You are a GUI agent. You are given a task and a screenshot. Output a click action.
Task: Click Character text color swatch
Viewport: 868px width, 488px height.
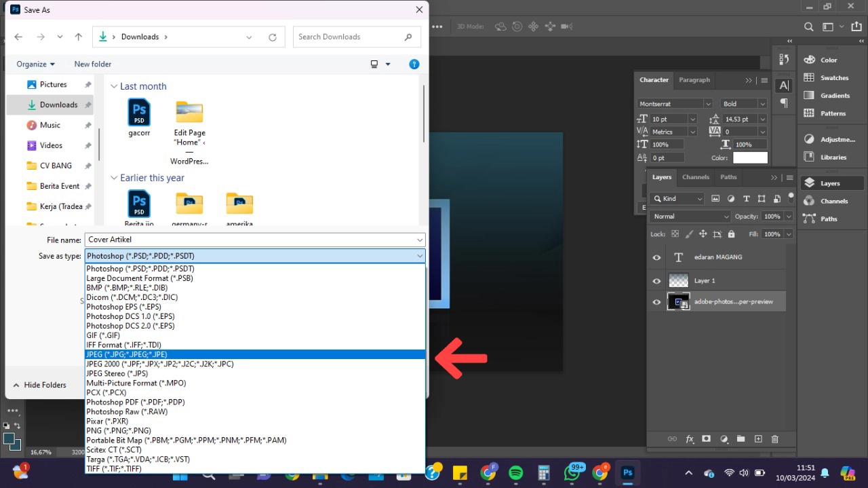(x=750, y=157)
